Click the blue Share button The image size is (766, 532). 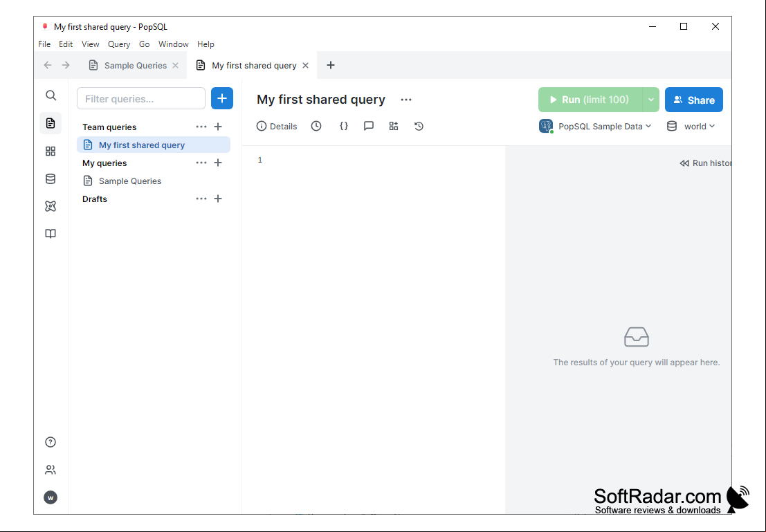pyautogui.click(x=694, y=100)
